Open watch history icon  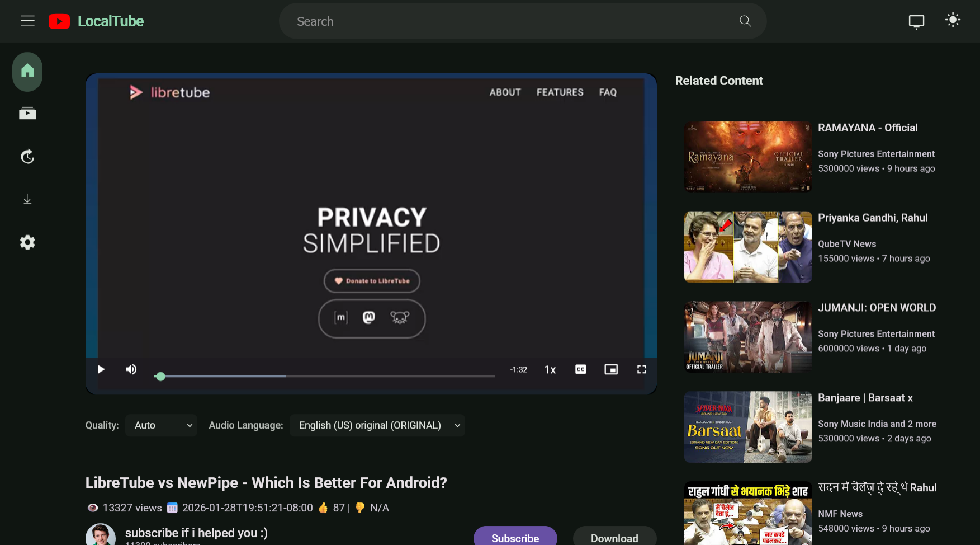27,157
